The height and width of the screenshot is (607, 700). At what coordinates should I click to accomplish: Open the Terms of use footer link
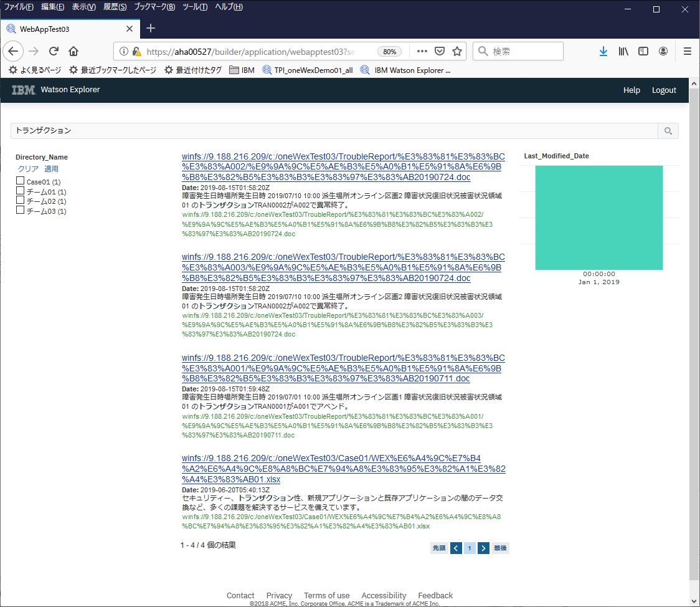pyautogui.click(x=327, y=595)
